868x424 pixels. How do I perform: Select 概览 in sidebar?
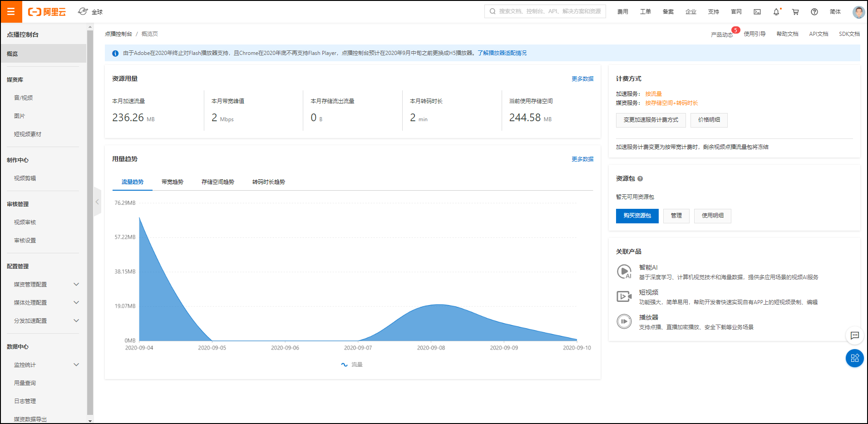coord(44,54)
